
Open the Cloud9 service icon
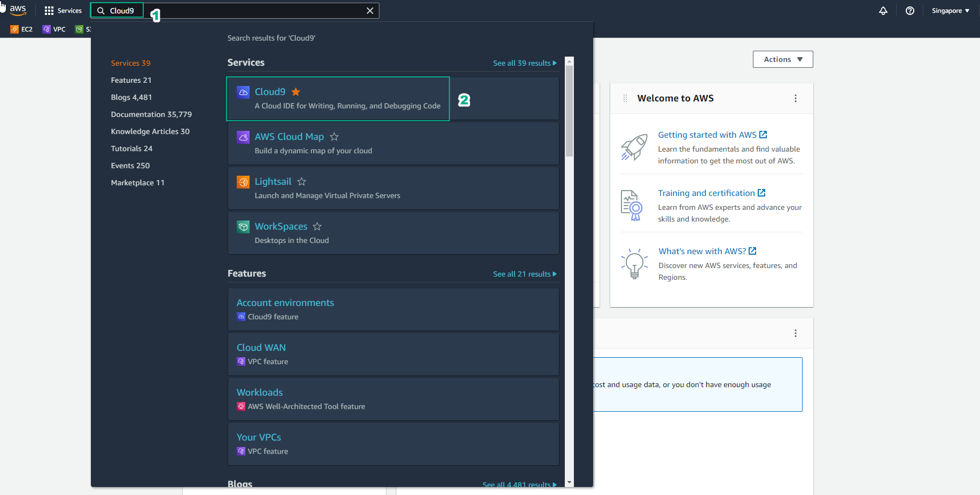point(243,92)
